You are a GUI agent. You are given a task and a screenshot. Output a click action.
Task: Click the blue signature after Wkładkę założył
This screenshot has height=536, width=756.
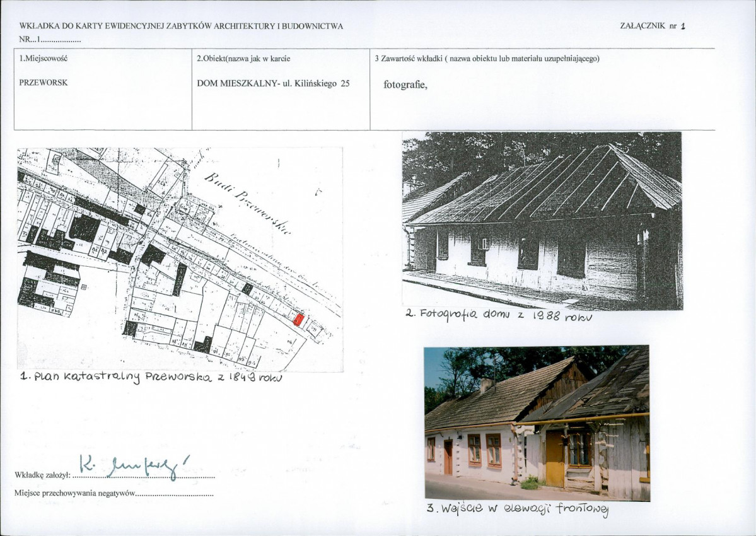pyautogui.click(x=134, y=466)
